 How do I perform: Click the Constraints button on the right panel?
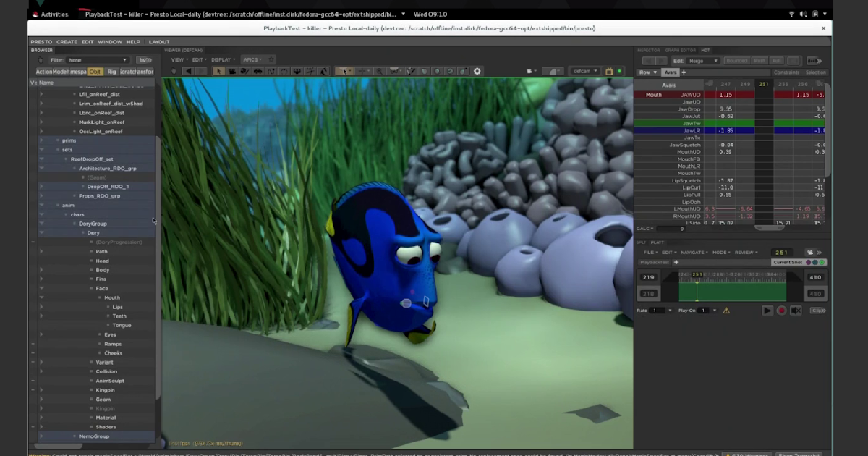pos(786,72)
